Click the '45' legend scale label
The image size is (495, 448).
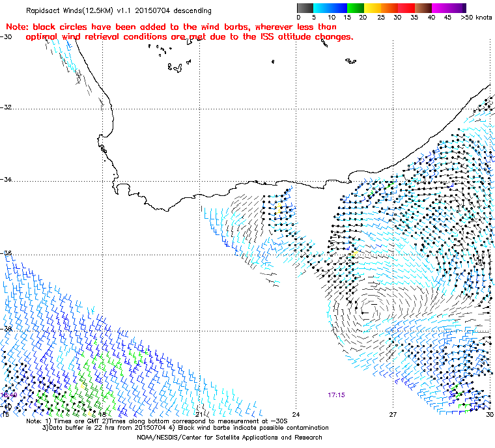coord(447,18)
